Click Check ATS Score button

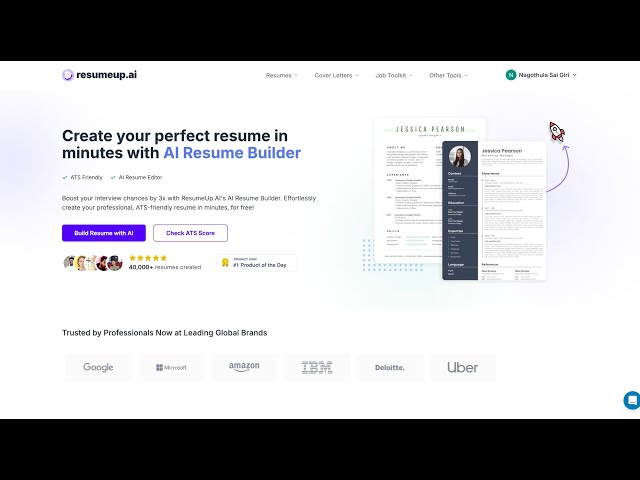(x=190, y=233)
